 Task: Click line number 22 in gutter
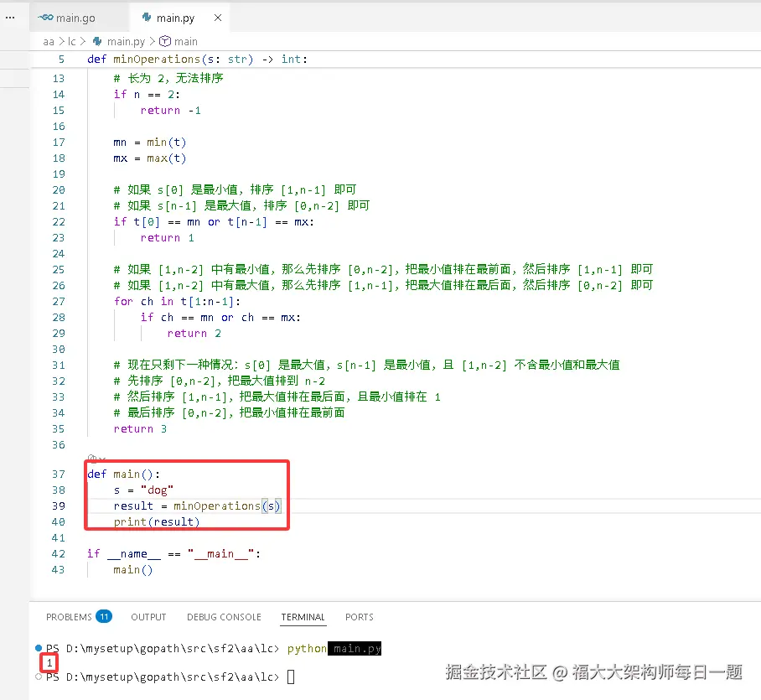(x=59, y=222)
